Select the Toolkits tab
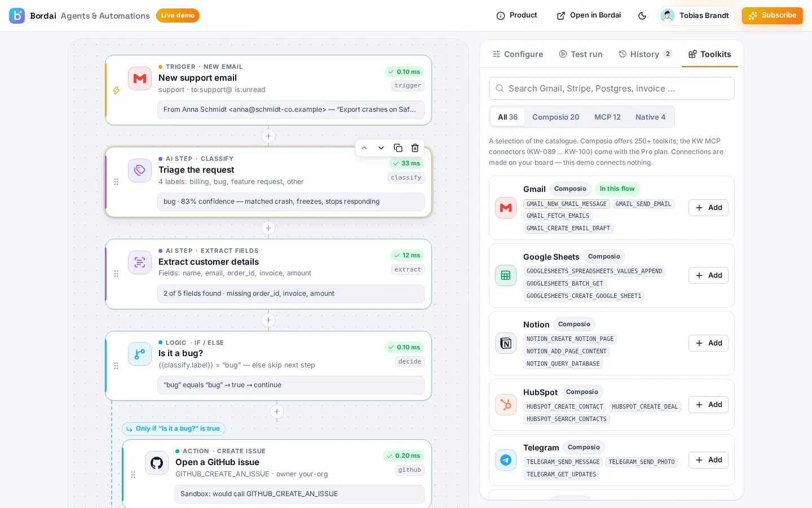Screen dimensions: 812x508 (710, 54)
